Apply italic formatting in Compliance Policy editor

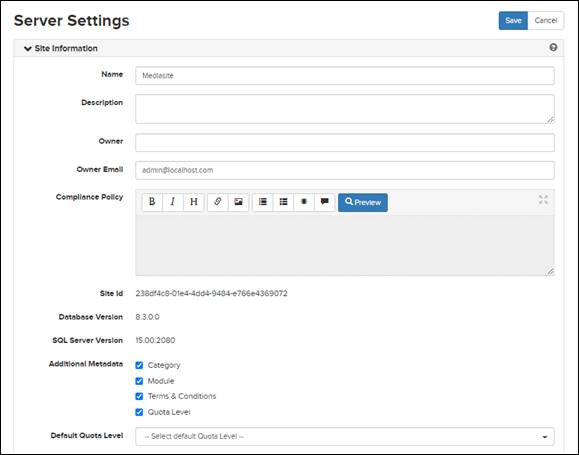click(x=172, y=202)
